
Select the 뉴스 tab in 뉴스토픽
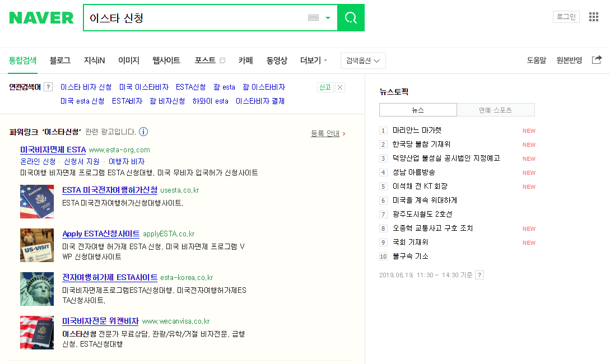click(x=418, y=110)
